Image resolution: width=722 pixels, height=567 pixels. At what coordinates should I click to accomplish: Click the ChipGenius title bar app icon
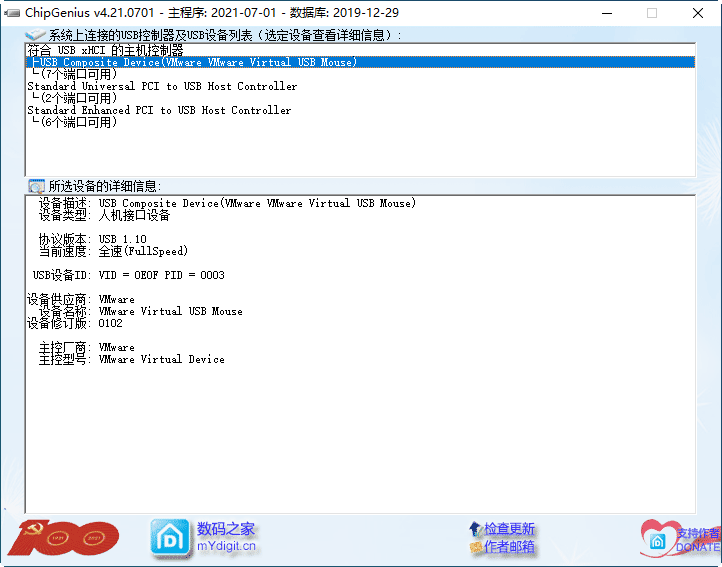(x=12, y=13)
